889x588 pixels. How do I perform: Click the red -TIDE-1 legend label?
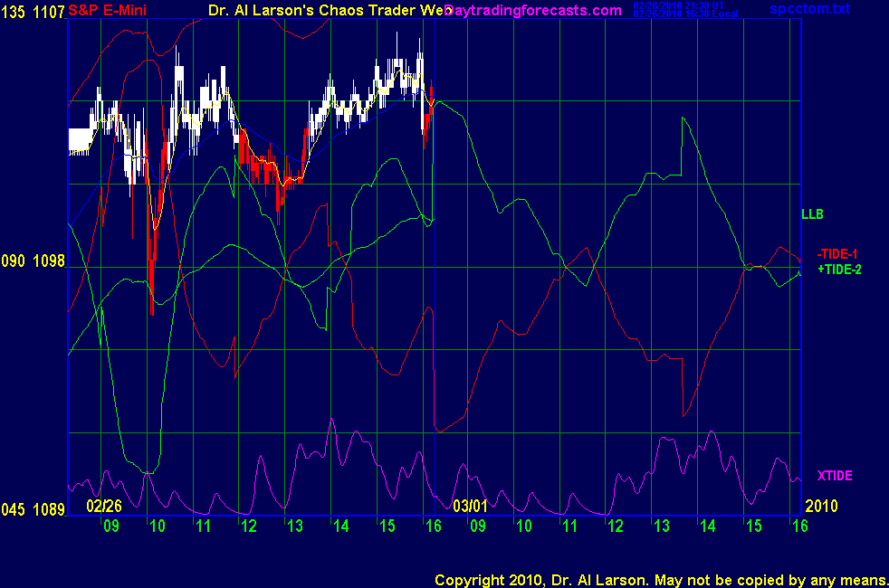tap(836, 254)
